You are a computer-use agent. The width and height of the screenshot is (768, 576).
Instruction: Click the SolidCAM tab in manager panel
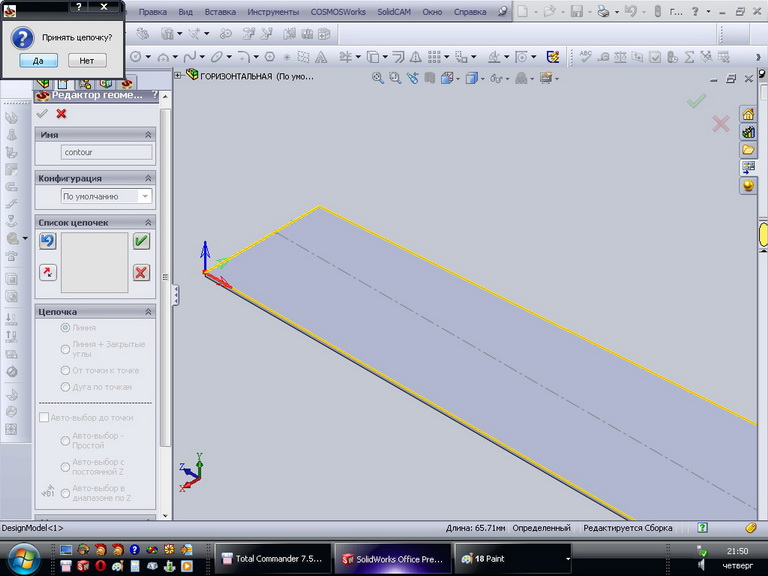coord(126,84)
